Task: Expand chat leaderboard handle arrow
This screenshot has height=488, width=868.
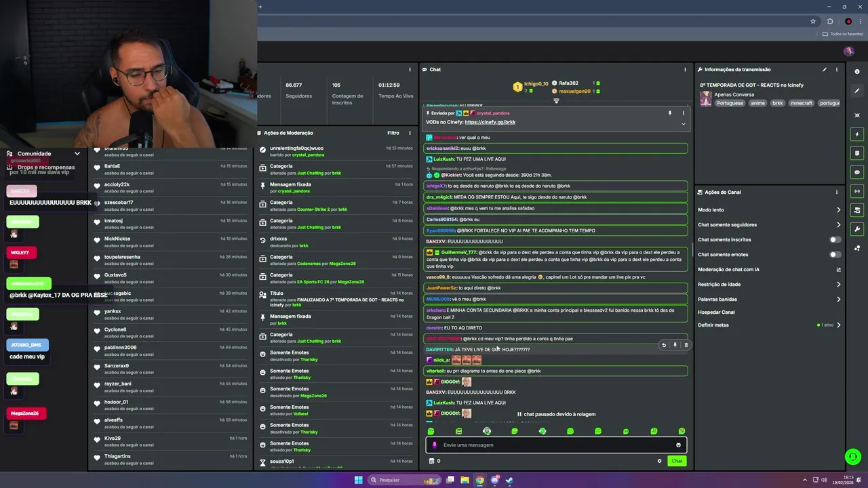Action: coord(556,101)
